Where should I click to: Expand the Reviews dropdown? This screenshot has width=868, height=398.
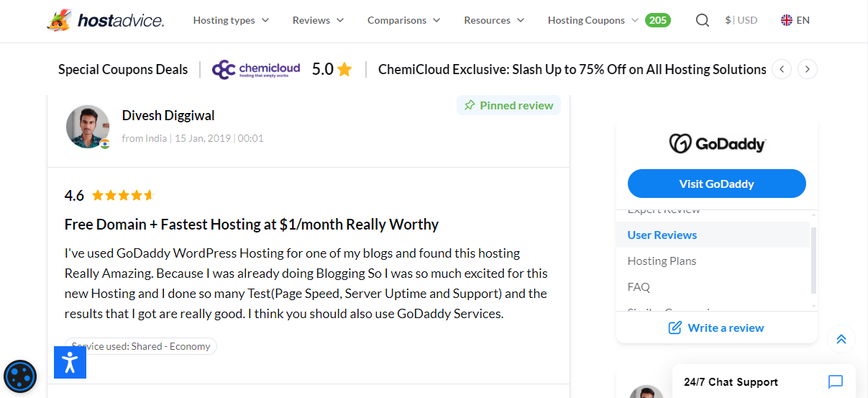(318, 20)
